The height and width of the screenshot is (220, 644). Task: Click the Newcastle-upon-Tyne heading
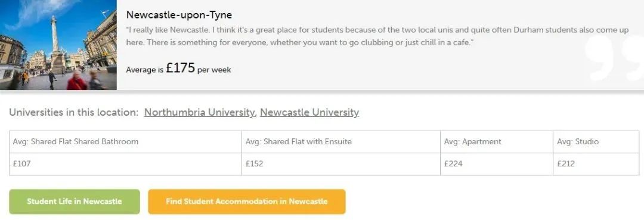click(179, 15)
